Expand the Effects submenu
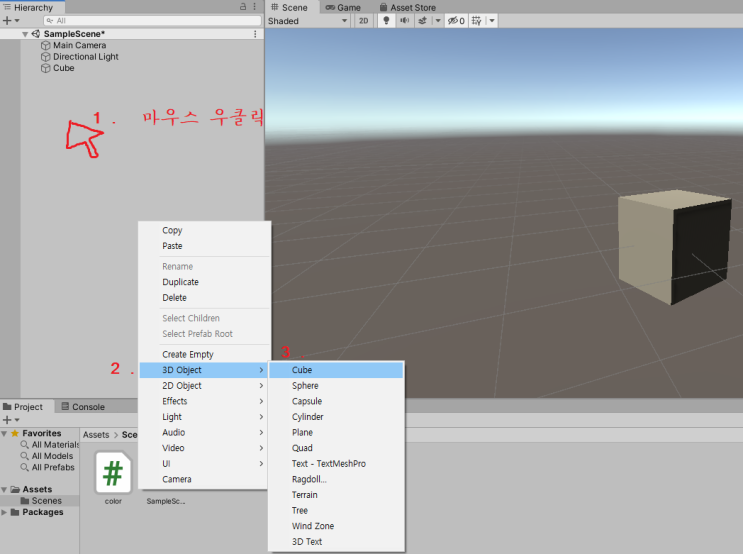This screenshot has width=743, height=554. [x=205, y=401]
